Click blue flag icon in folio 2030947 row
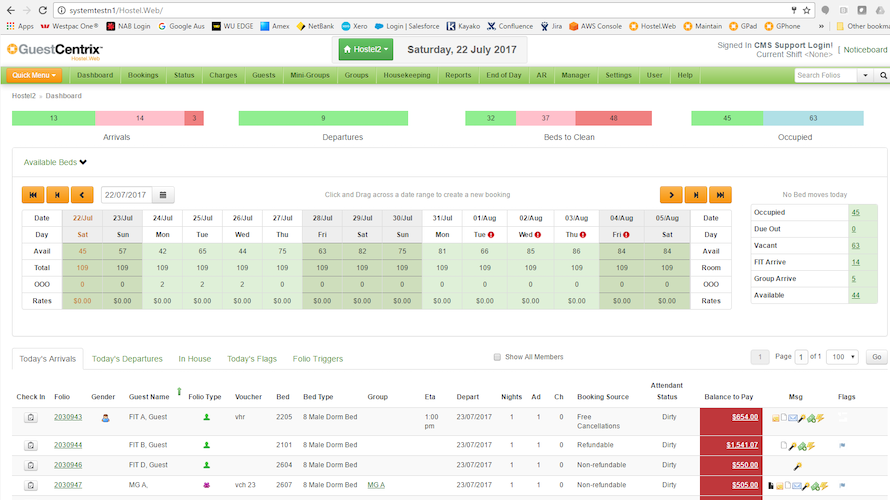This screenshot has width=890, height=500. pos(842,485)
